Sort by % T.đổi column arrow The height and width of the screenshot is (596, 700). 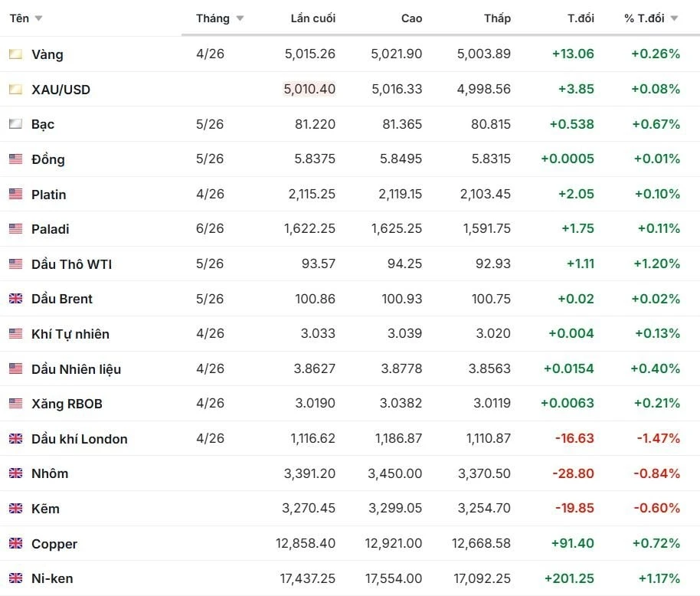(x=674, y=18)
